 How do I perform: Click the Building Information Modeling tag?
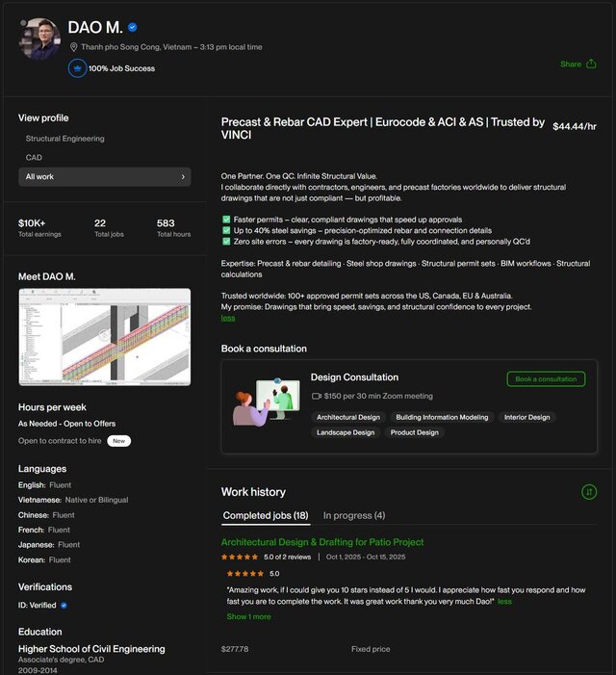pyautogui.click(x=442, y=417)
